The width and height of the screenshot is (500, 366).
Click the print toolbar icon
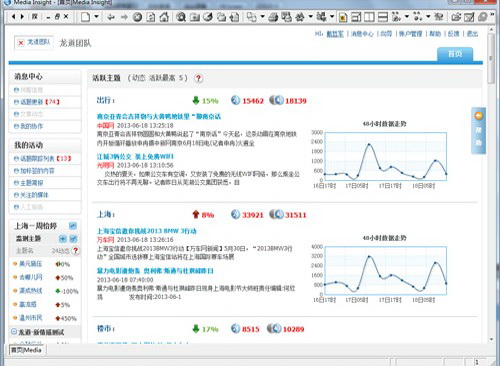[x=273, y=17]
